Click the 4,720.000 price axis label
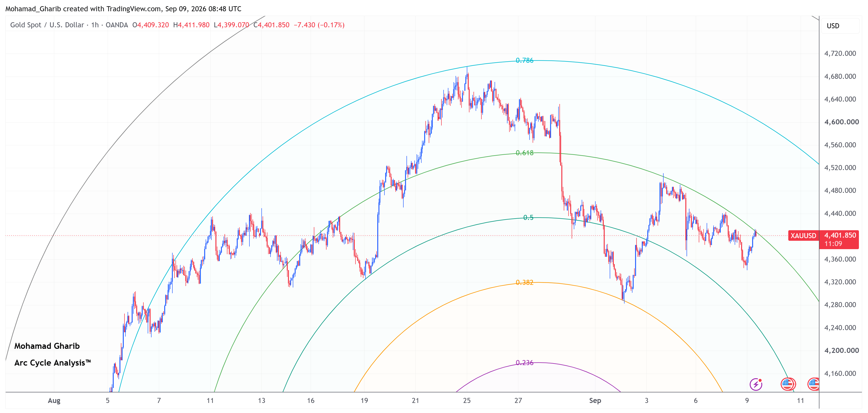This screenshot has width=868, height=413. coord(840,53)
